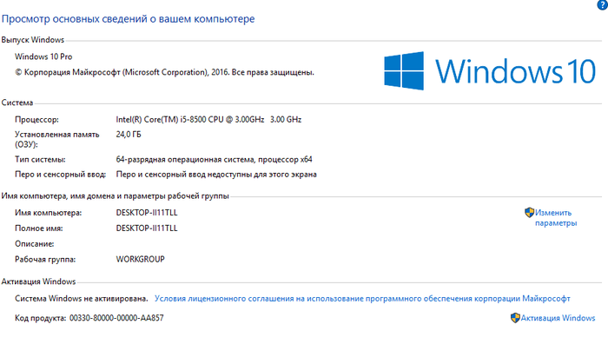This screenshot has height=364, width=608.
Task: Click the heading Просмотр основных сведений о вашем компьютере
Action: tap(128, 18)
